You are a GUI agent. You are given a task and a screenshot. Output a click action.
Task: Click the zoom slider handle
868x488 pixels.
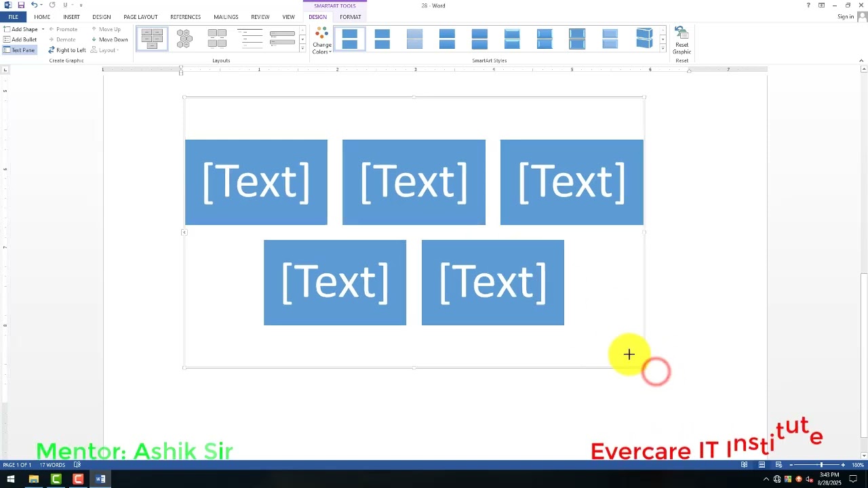[x=821, y=465]
